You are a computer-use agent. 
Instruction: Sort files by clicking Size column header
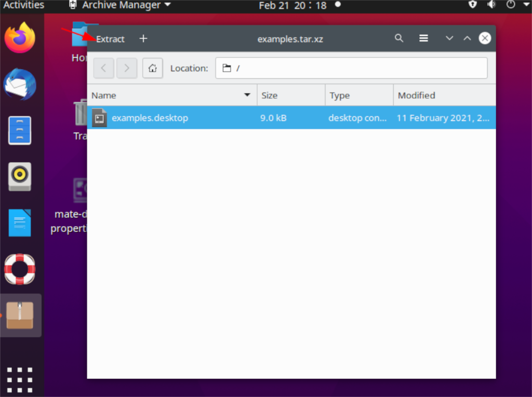(x=270, y=95)
